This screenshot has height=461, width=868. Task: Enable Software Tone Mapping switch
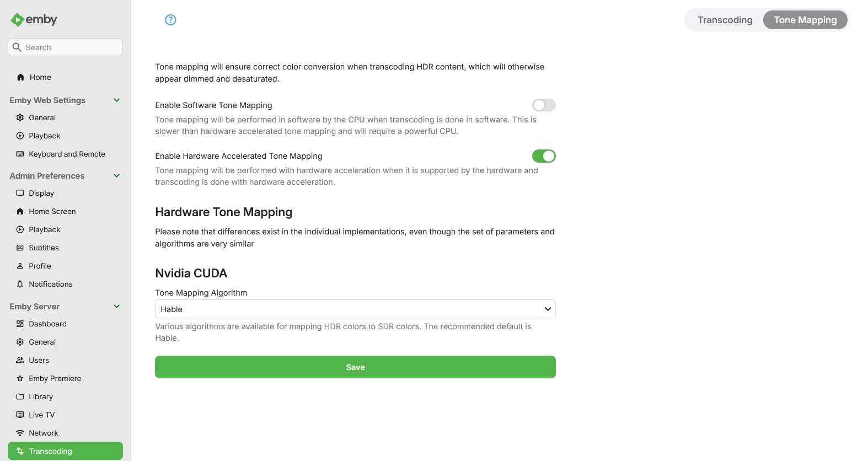(x=544, y=105)
